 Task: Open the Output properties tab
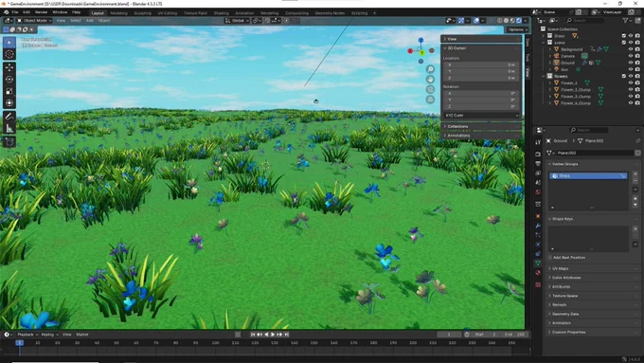[x=538, y=164]
